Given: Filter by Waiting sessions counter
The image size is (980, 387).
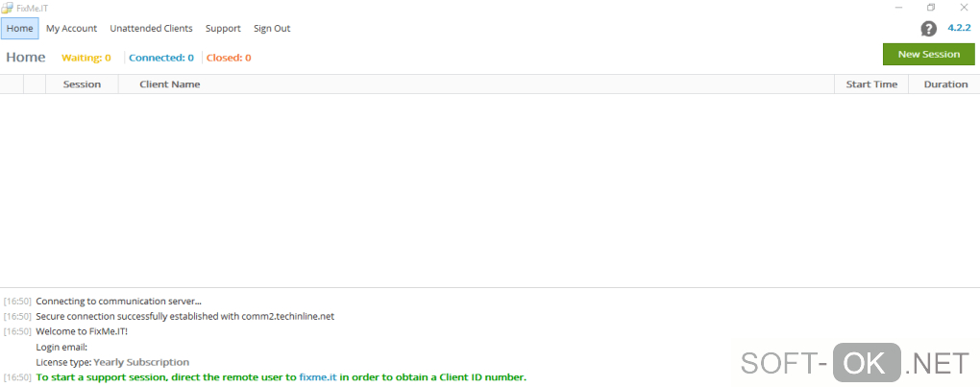Looking at the screenshot, I should (x=86, y=58).
